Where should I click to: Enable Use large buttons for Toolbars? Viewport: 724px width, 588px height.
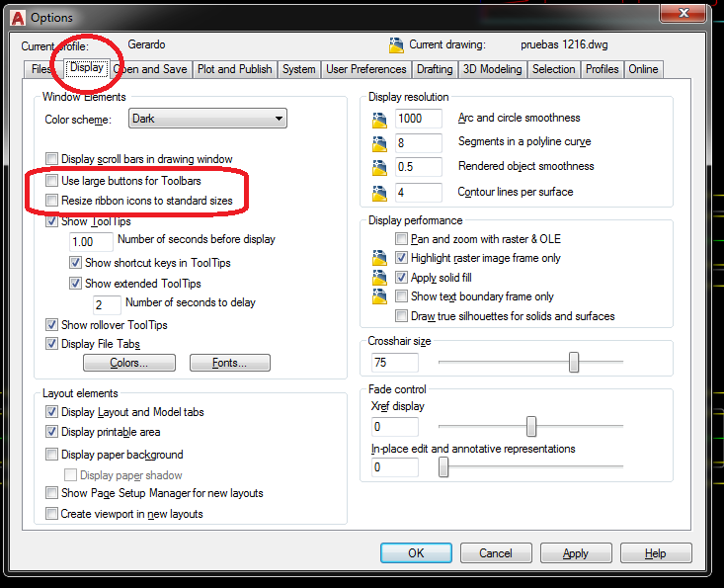point(51,180)
